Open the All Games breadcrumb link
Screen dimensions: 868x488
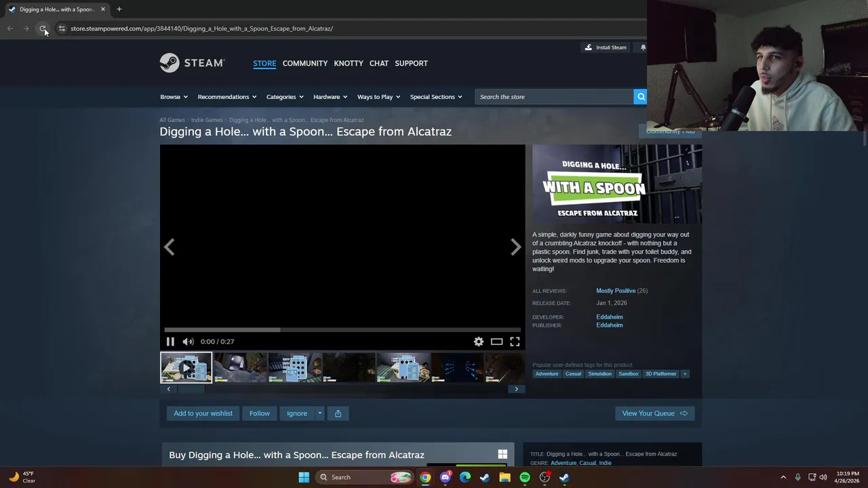[x=172, y=120]
